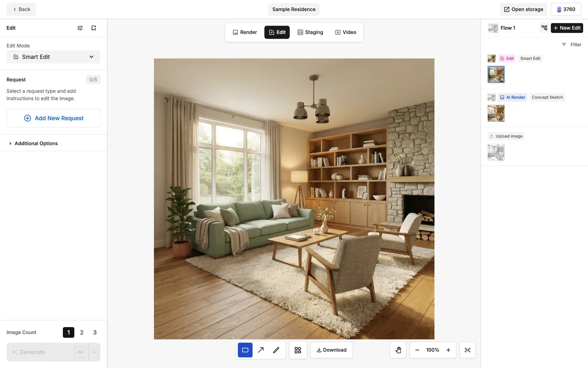Download the current image

pyautogui.click(x=331, y=350)
